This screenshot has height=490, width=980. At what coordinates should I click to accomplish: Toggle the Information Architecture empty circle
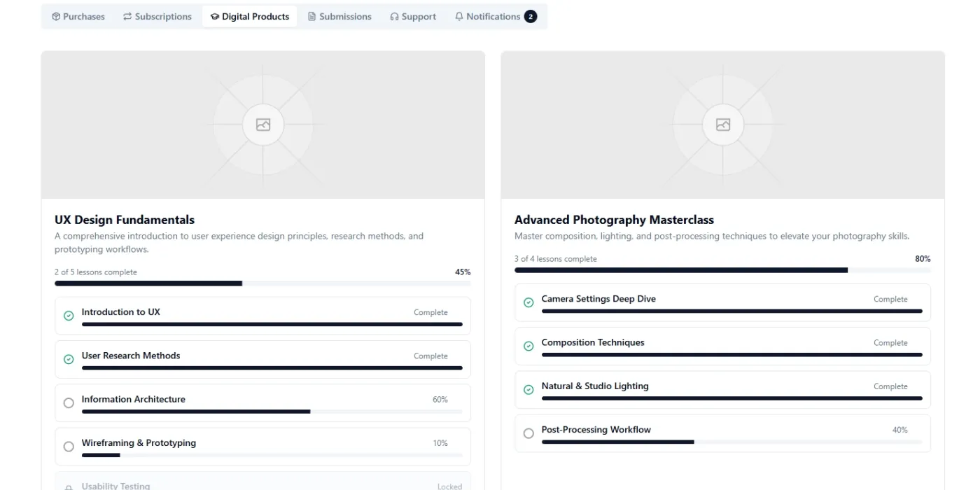69,403
